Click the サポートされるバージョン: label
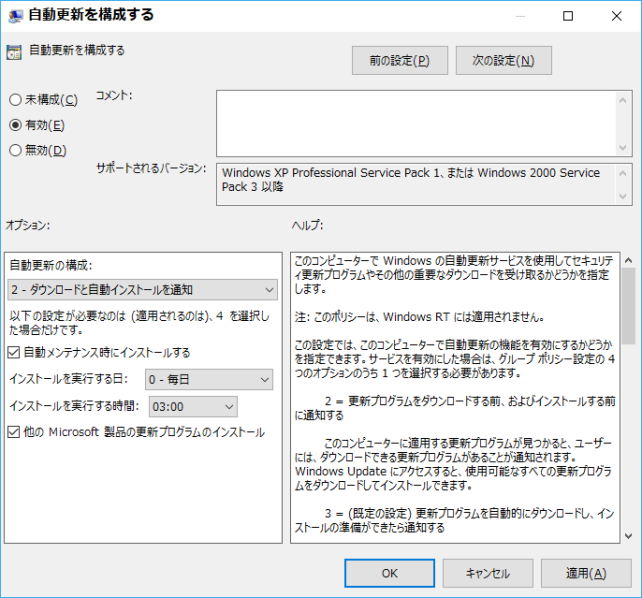This screenshot has width=642, height=598. point(151,168)
